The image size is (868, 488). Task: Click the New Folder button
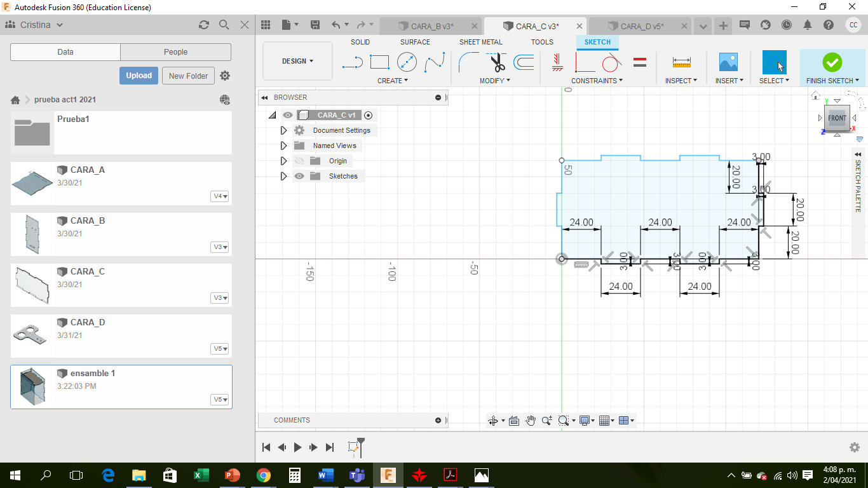[188, 76]
